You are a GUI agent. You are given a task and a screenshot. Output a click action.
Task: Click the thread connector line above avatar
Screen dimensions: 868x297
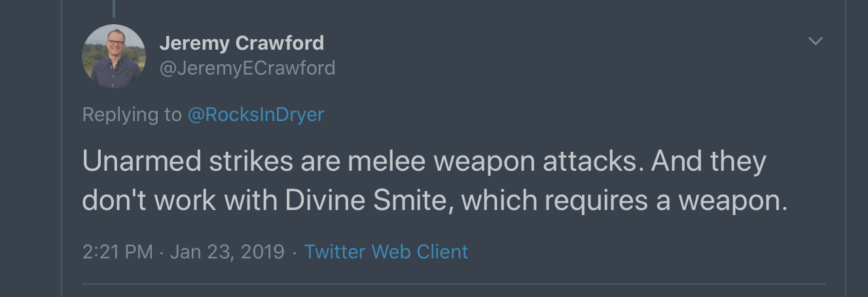pyautogui.click(x=114, y=9)
